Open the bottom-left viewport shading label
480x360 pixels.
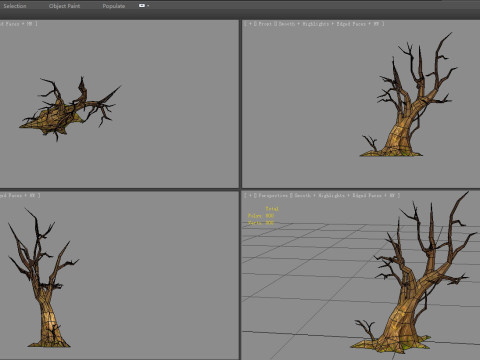pyautogui.click(x=19, y=196)
